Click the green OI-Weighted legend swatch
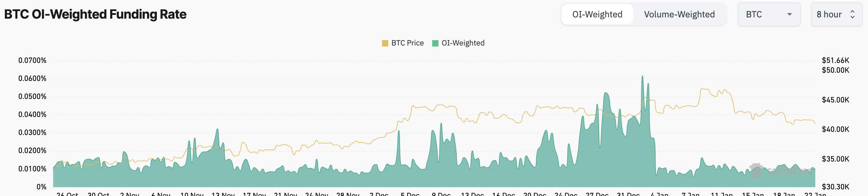The image size is (868, 196). [435, 43]
